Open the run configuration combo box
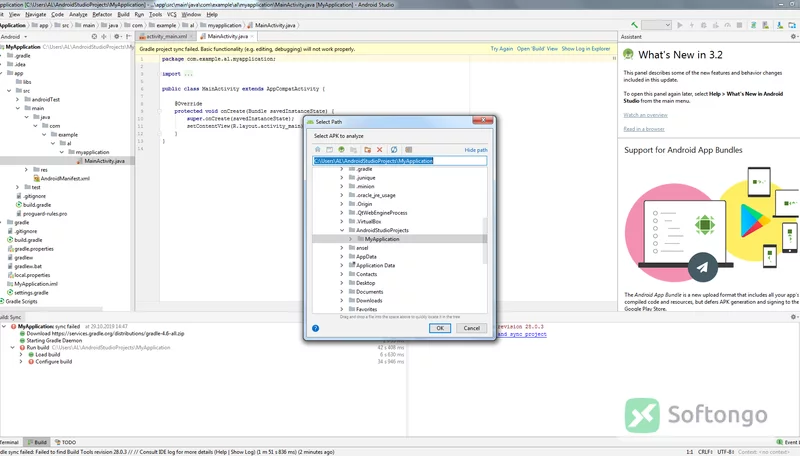This screenshot has height=456, width=800. click(x=656, y=25)
